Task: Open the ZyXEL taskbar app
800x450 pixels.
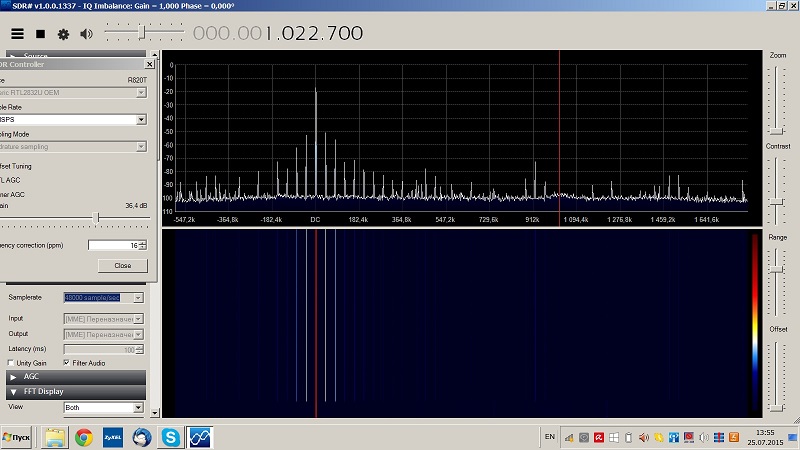Action: [113, 438]
